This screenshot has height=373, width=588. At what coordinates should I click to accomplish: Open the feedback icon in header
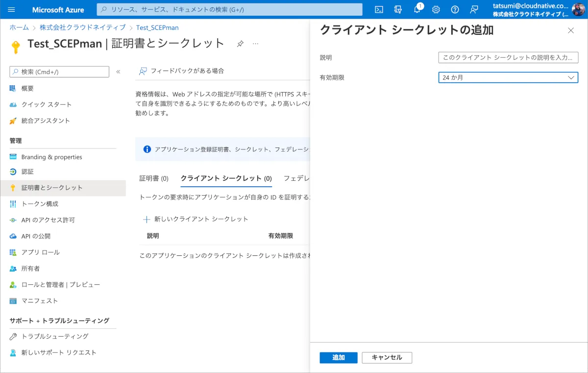click(474, 9)
